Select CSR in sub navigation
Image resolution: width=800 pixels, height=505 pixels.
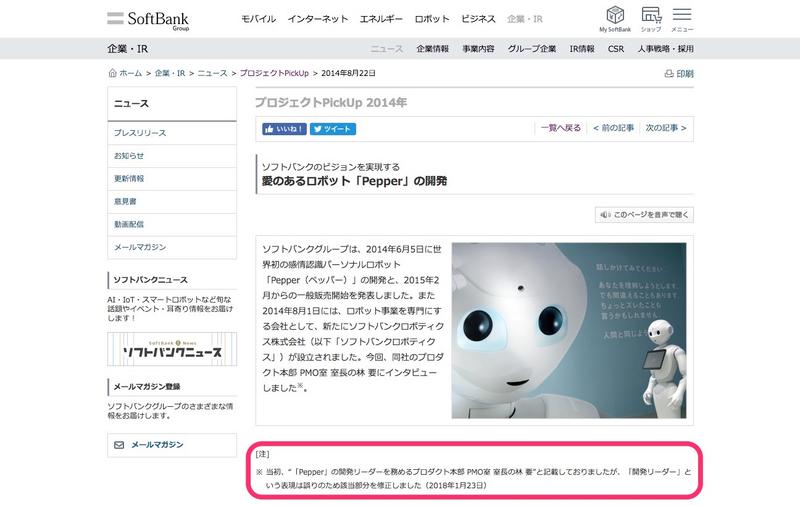click(x=616, y=49)
